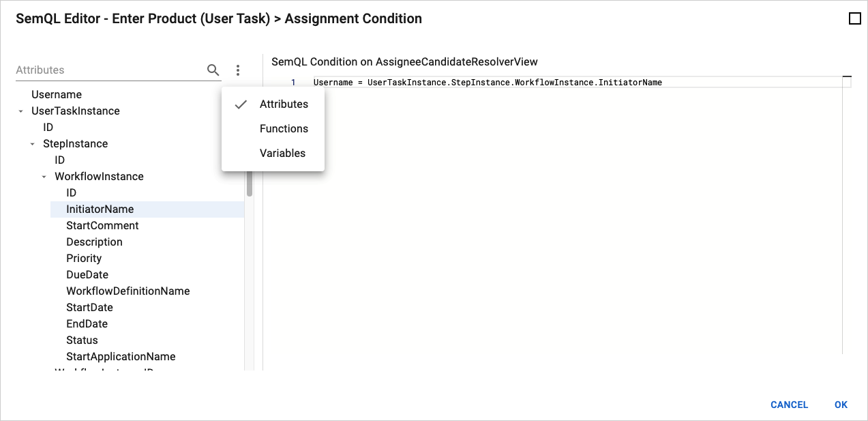Enable Functions in the display menu

(x=284, y=128)
